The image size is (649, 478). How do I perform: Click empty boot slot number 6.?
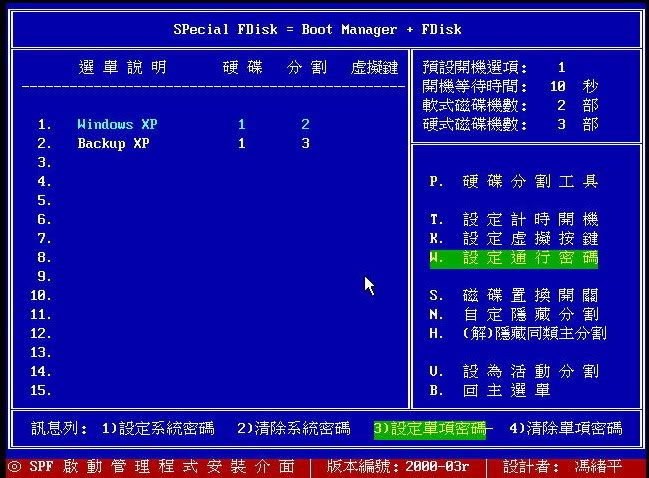[44, 219]
